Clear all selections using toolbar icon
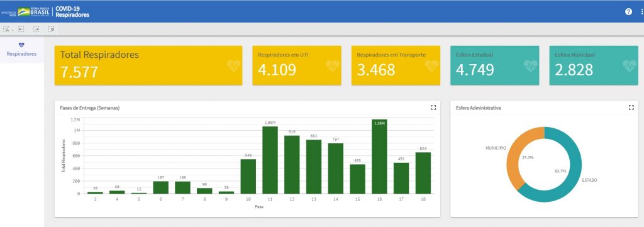This screenshot has height=227, width=644. pos(51,29)
